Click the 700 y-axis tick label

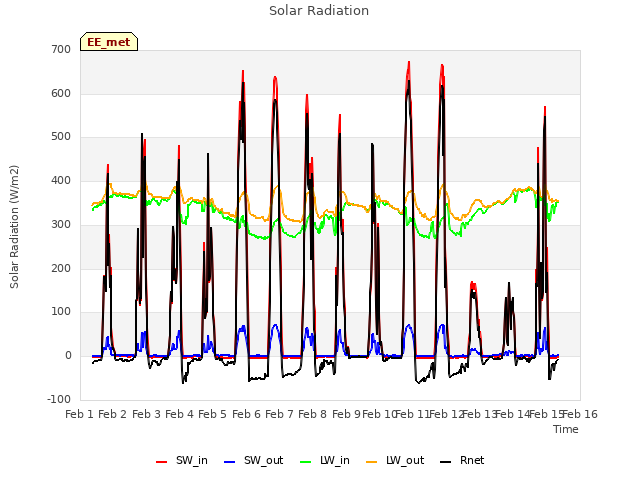click(x=61, y=50)
